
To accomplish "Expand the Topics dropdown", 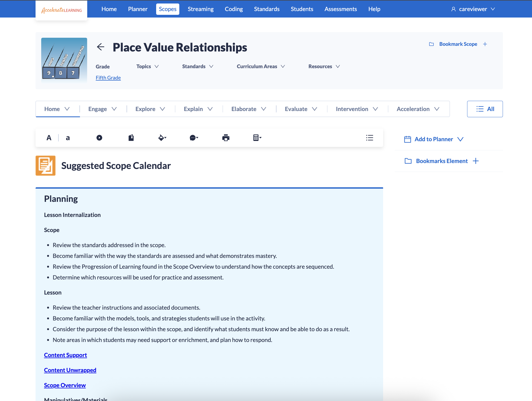I will [x=148, y=66].
